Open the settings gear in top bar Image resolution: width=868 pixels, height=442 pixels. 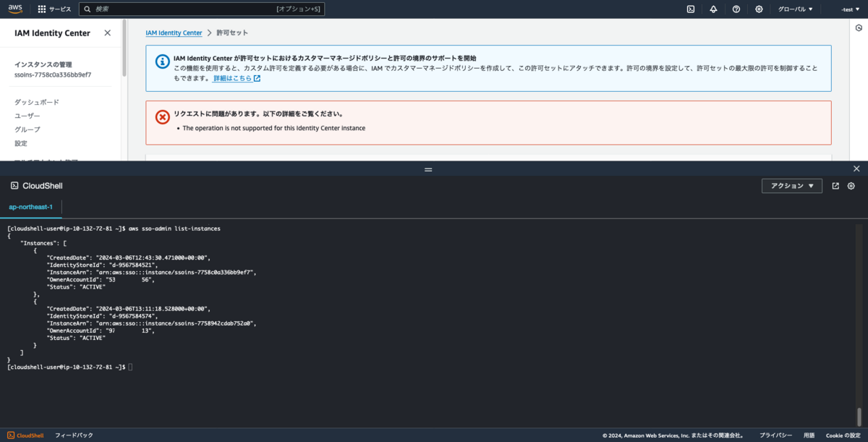click(759, 9)
